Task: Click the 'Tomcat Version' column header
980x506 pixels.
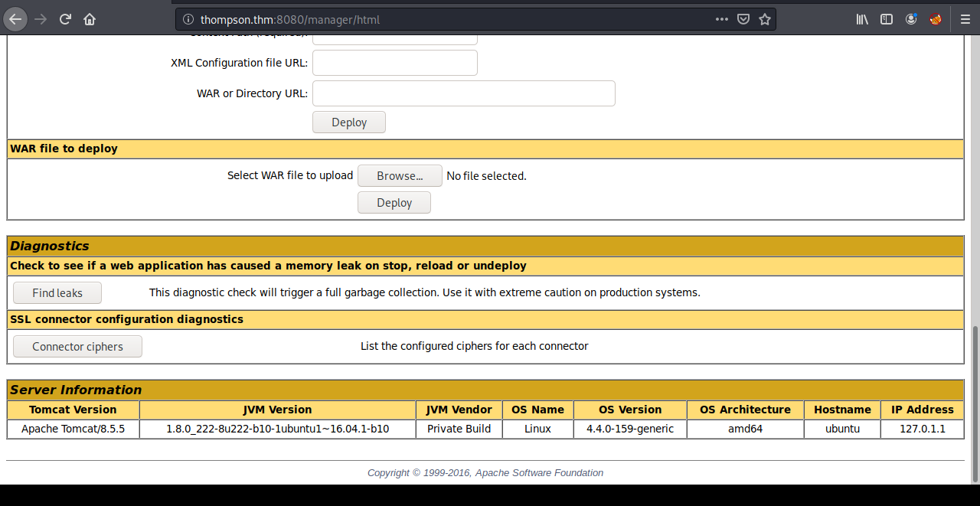Action: coord(73,410)
